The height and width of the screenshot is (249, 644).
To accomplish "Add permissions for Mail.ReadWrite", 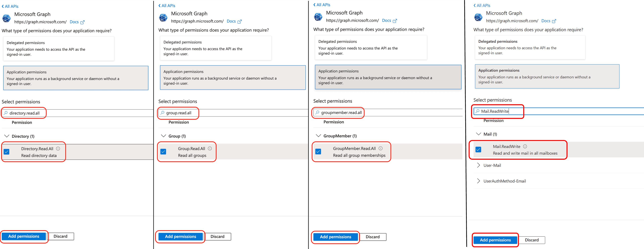I will click(x=495, y=240).
